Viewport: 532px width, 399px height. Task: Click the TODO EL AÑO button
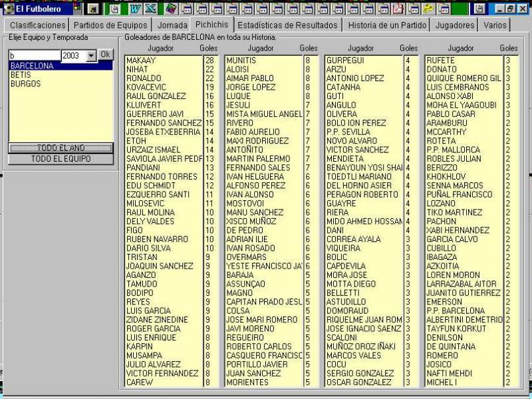pyautogui.click(x=61, y=148)
